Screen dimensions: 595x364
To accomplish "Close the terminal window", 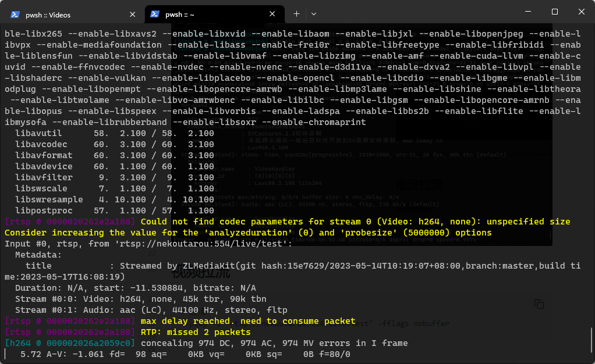I will click(582, 12).
